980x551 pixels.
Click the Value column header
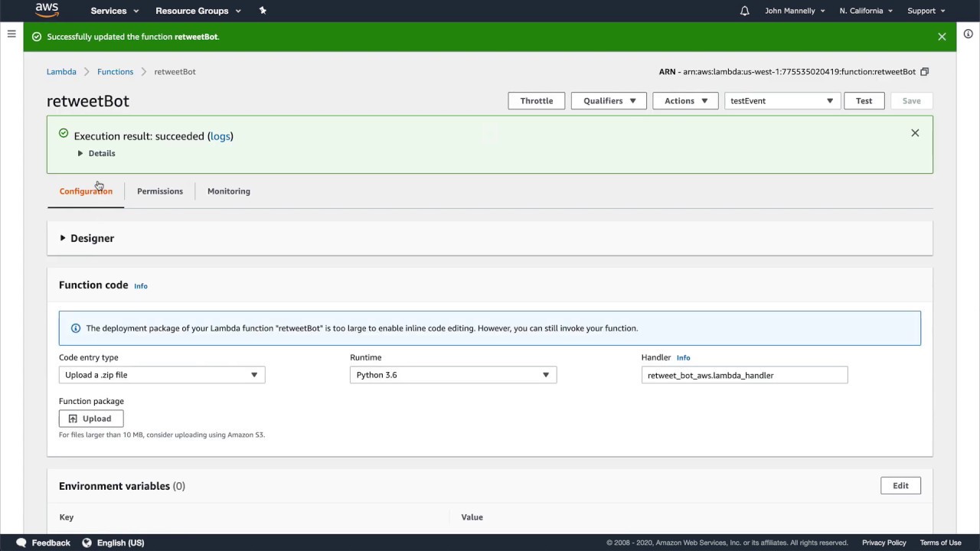pyautogui.click(x=472, y=517)
